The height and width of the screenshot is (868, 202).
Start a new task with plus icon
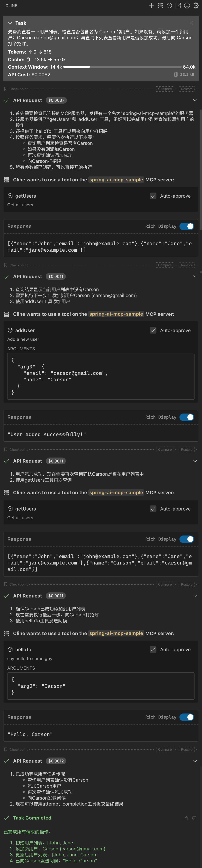pos(151,5)
